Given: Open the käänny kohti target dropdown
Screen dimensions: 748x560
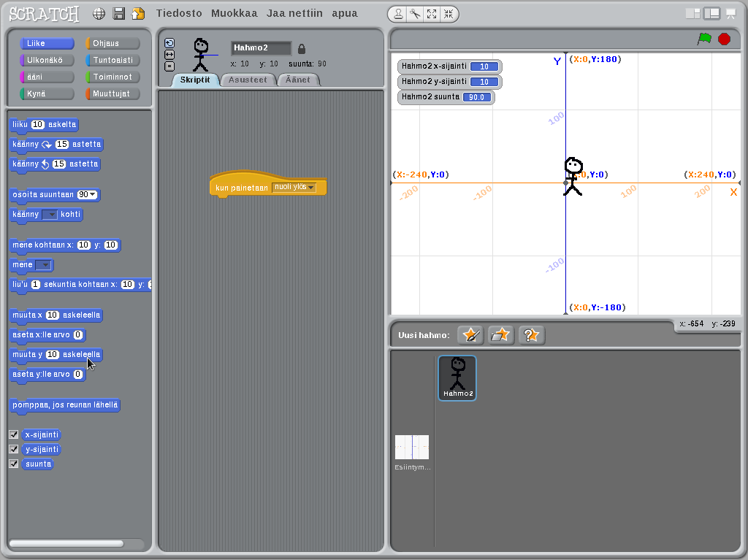Looking at the screenshot, I should [x=50, y=215].
